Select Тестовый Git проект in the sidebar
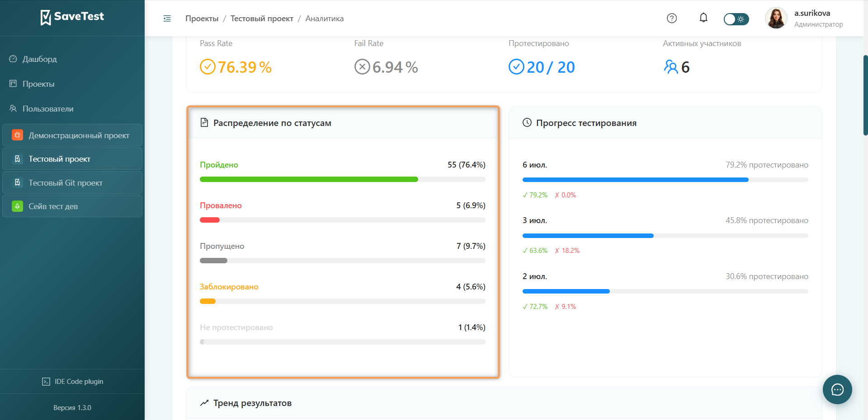Image resolution: width=868 pixels, height=420 pixels. [72, 182]
